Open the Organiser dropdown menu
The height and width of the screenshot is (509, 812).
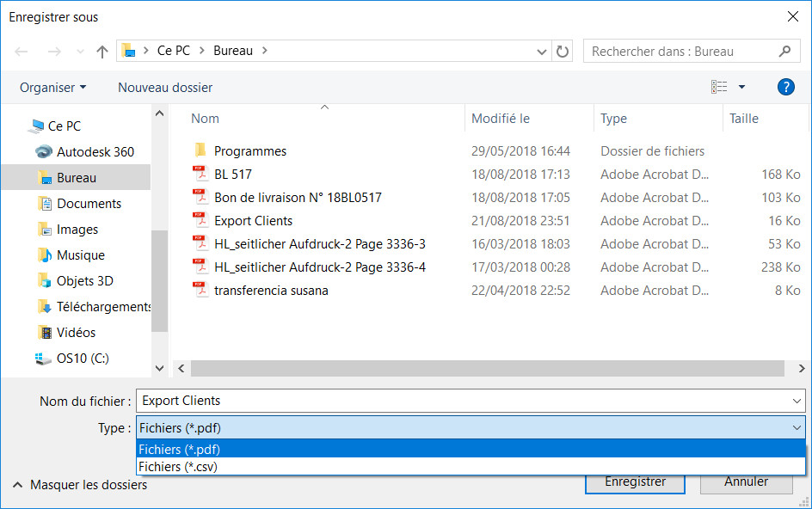pyautogui.click(x=52, y=88)
